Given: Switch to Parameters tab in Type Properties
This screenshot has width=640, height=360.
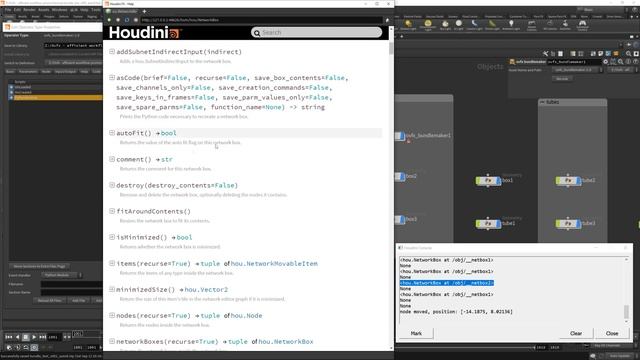Looking at the screenshot, I should click(28, 71).
